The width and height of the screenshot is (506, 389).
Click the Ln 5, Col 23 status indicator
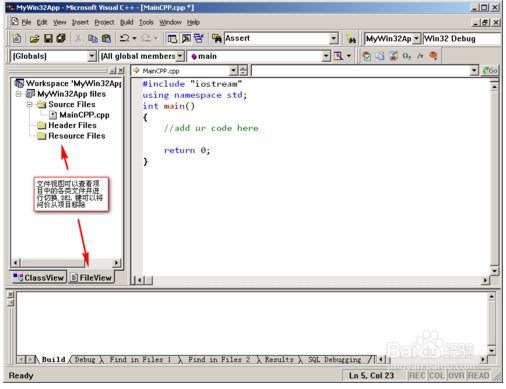pyautogui.click(x=371, y=376)
